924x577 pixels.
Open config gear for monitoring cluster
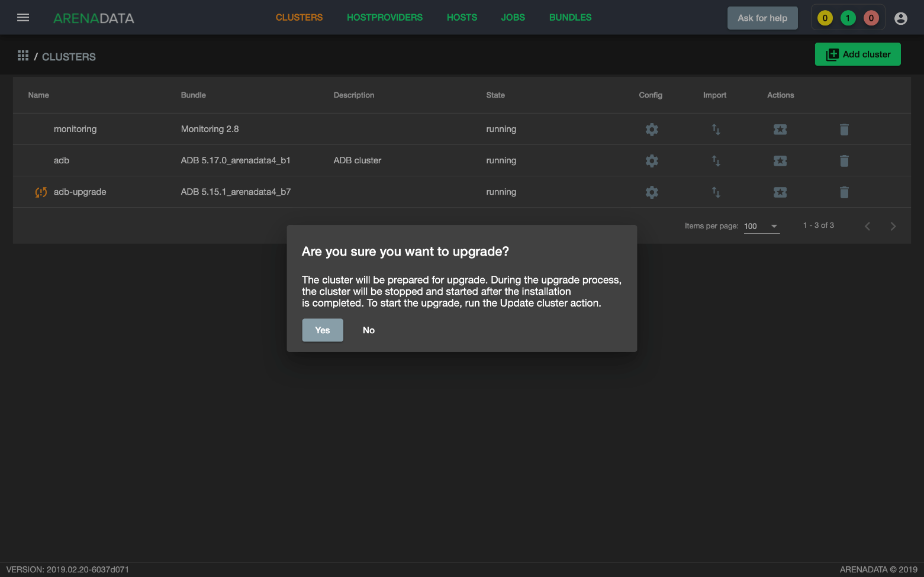[x=652, y=129]
